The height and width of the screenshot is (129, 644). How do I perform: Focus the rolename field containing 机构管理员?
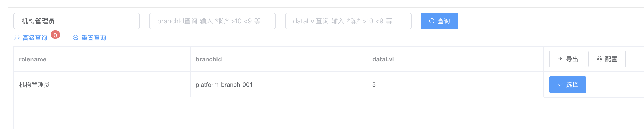click(77, 21)
